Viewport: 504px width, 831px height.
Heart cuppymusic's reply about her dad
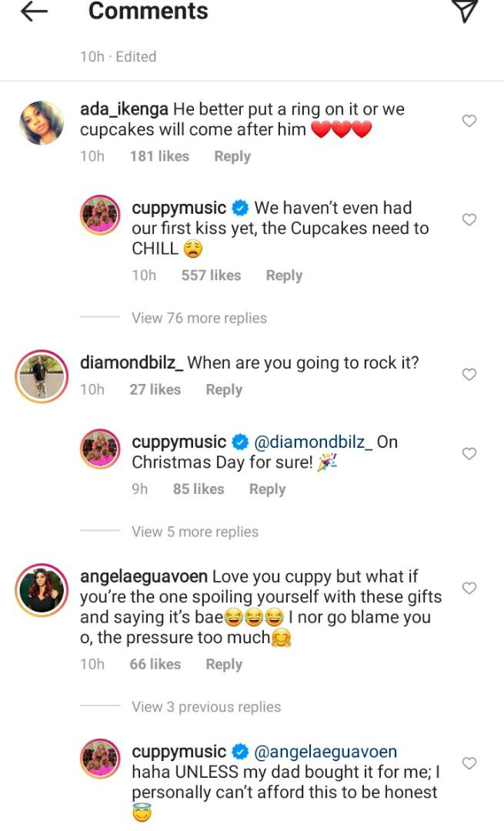point(469,763)
